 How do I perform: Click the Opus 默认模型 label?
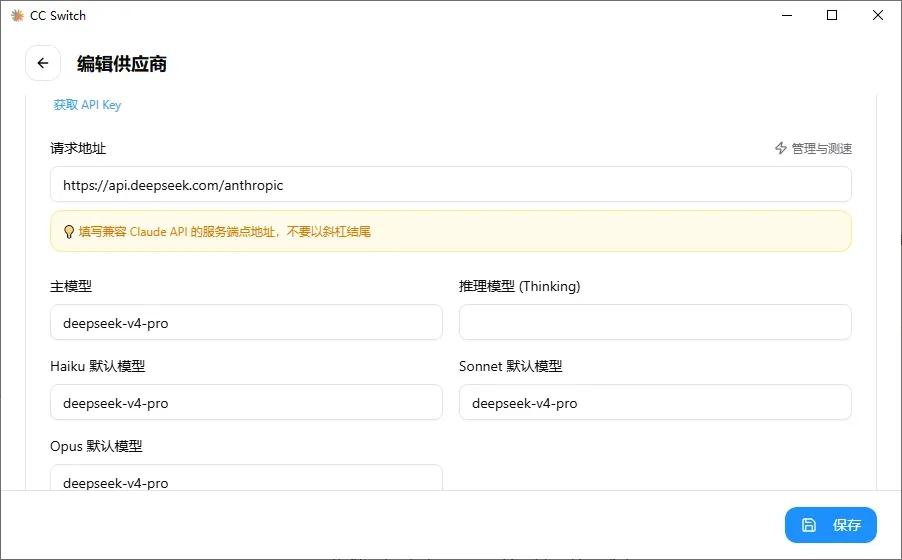(96, 446)
